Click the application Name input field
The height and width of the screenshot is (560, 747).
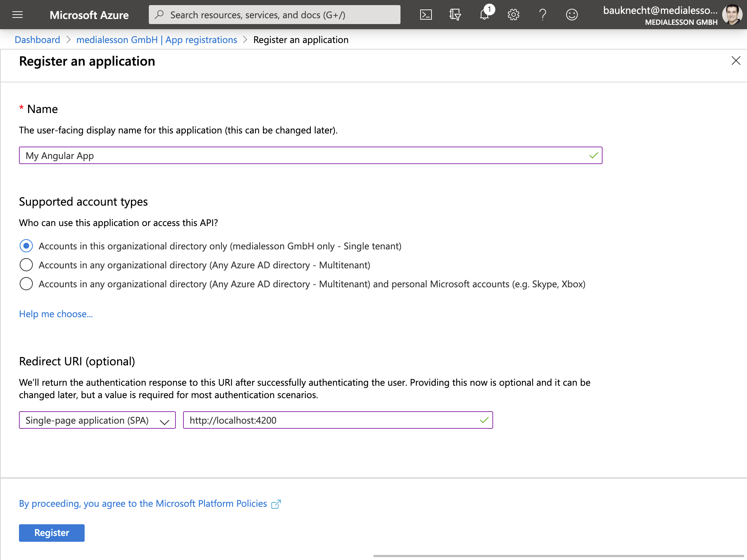point(303,156)
